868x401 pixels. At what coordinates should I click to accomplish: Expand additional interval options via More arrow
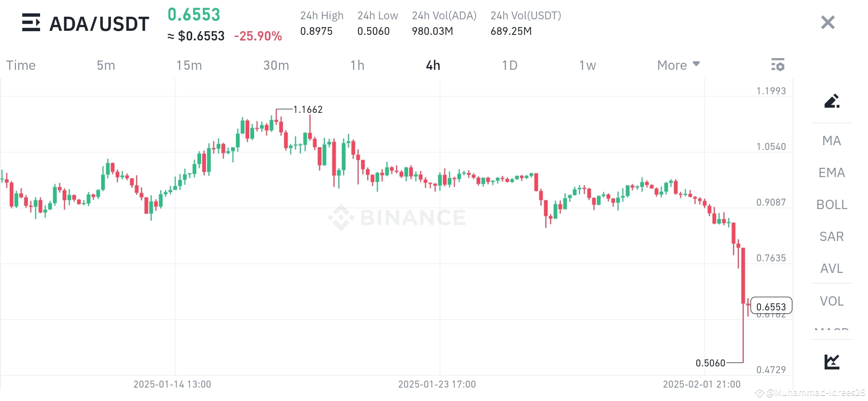[696, 64]
